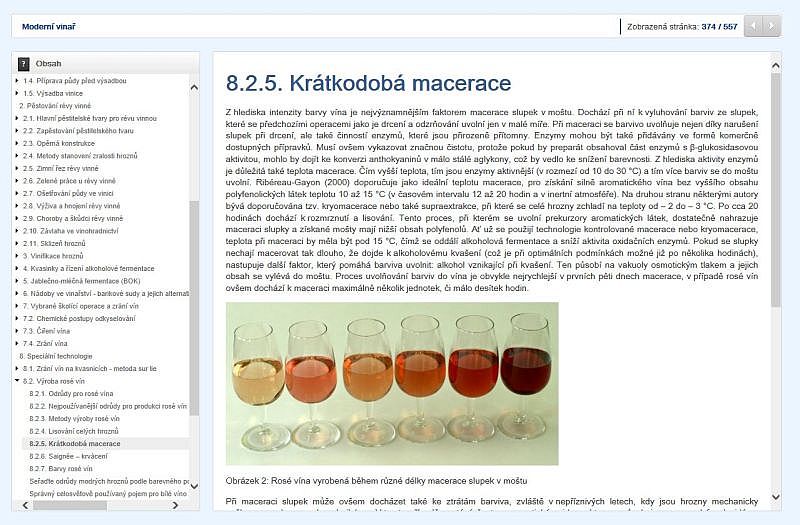The width and height of the screenshot is (800, 525).
Task: Go to the next page arrow
Action: click(x=772, y=26)
